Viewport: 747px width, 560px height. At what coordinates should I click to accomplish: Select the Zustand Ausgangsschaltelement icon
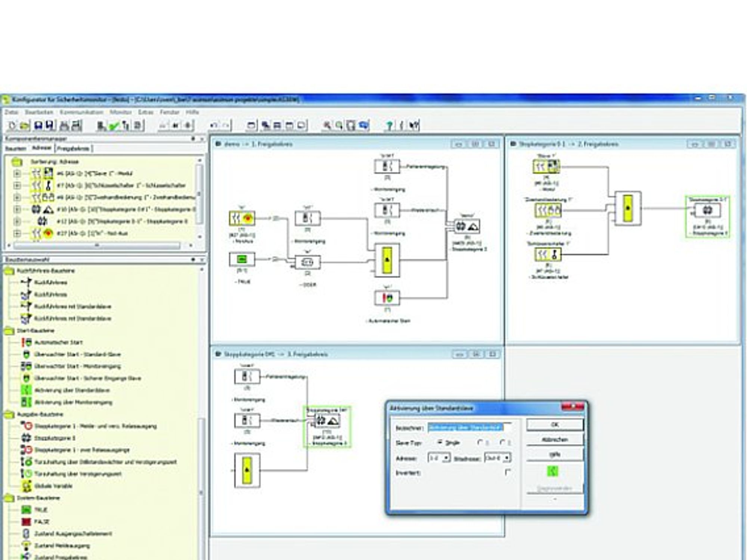coord(26,533)
